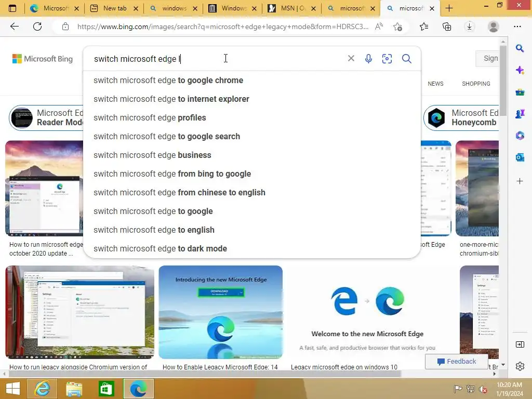Add a sidebar app with plus icon

coord(520,181)
